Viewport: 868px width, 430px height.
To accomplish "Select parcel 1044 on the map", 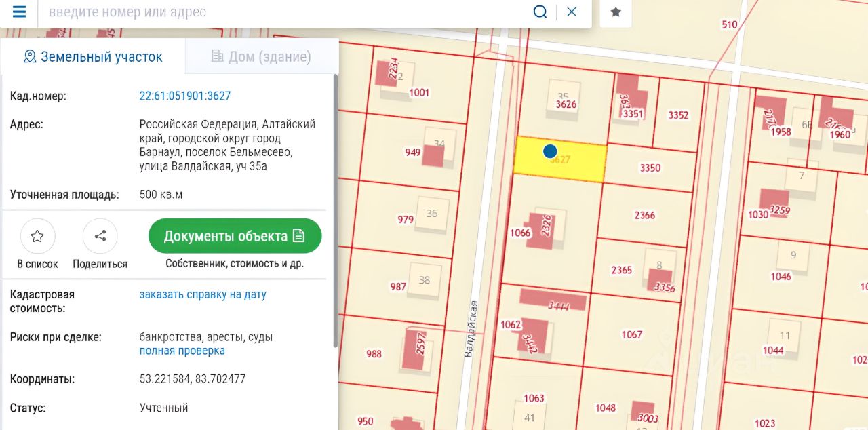I will 773,350.
